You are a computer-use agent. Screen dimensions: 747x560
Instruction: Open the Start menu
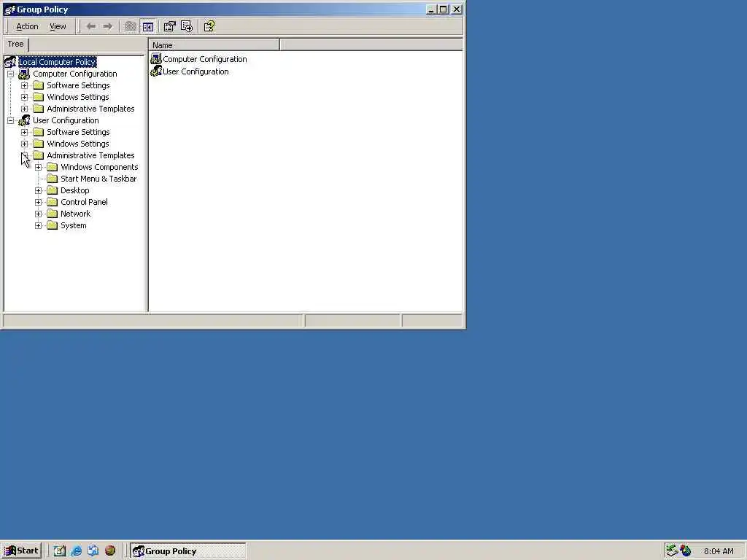(x=21, y=551)
